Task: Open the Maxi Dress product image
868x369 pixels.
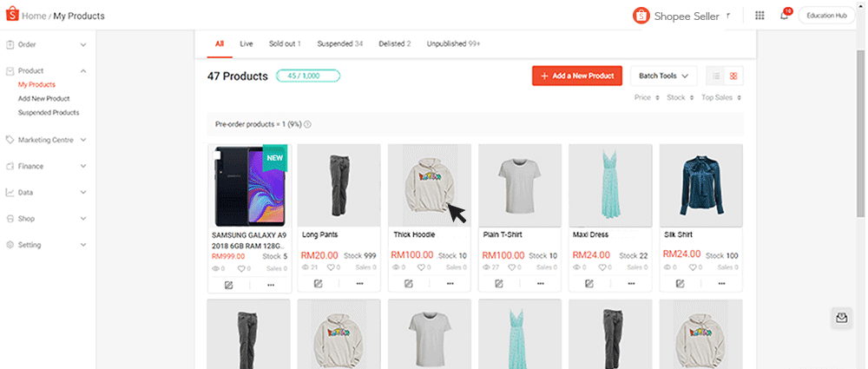Action: [x=610, y=186]
